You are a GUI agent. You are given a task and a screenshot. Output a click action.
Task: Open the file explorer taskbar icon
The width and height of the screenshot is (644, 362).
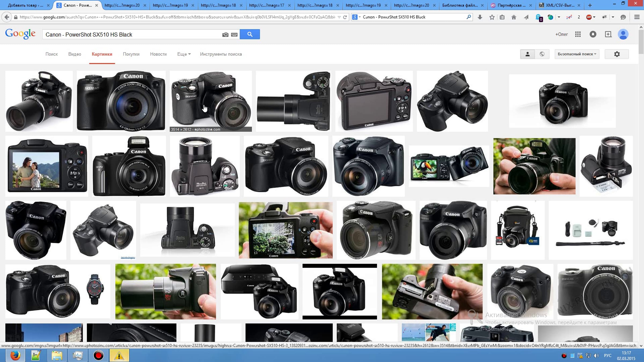point(57,356)
